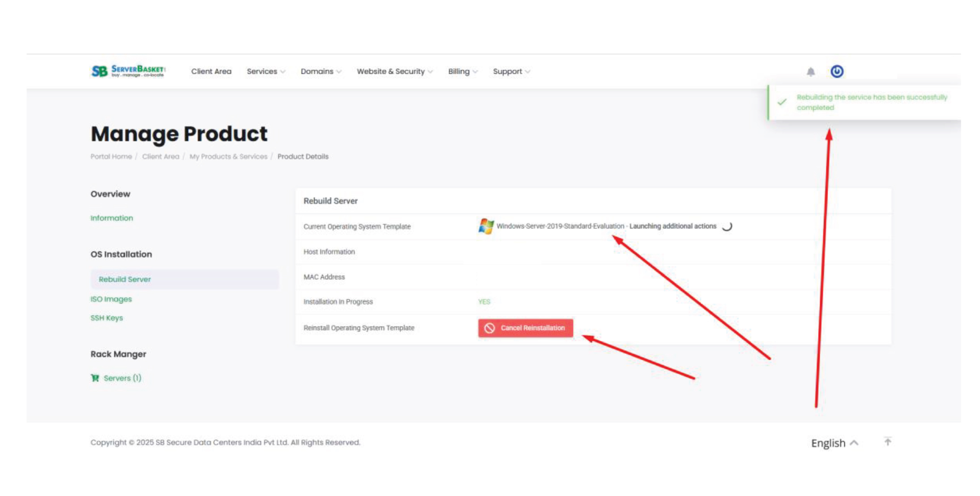Viewport: 980px width, 496px height.
Task: Click the ServerBasket logo
Action: coord(128,71)
